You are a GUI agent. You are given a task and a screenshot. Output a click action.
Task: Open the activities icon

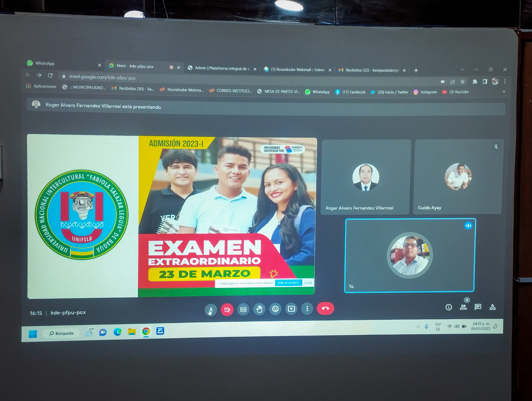[x=493, y=307]
